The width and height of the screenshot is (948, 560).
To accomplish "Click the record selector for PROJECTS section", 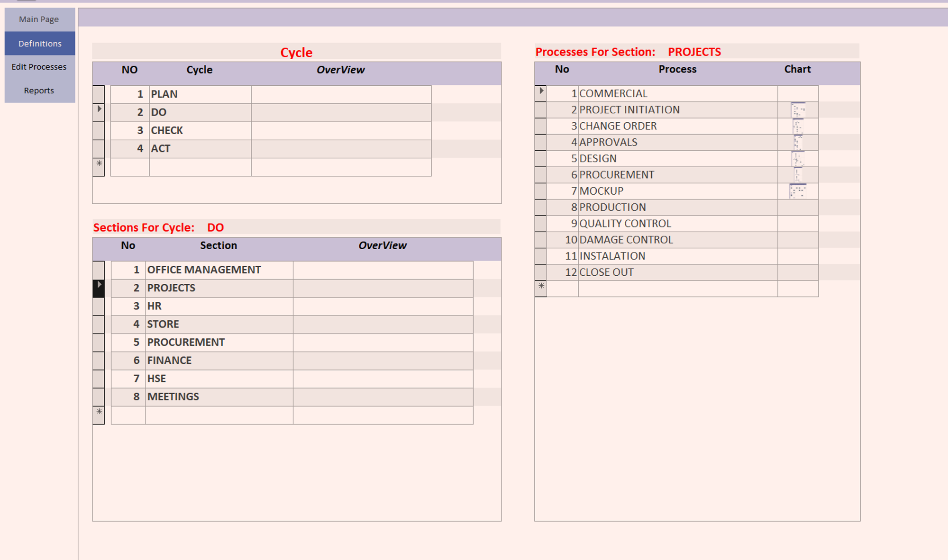I will [x=99, y=288].
